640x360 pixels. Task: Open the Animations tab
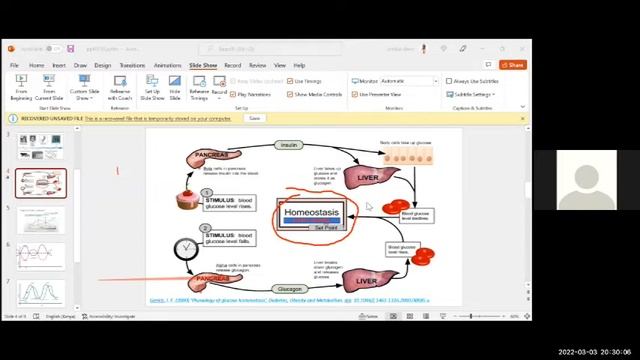(167, 65)
